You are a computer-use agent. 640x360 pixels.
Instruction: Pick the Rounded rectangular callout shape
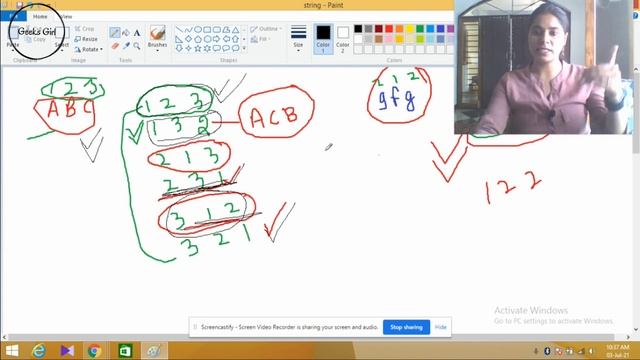tap(217, 48)
